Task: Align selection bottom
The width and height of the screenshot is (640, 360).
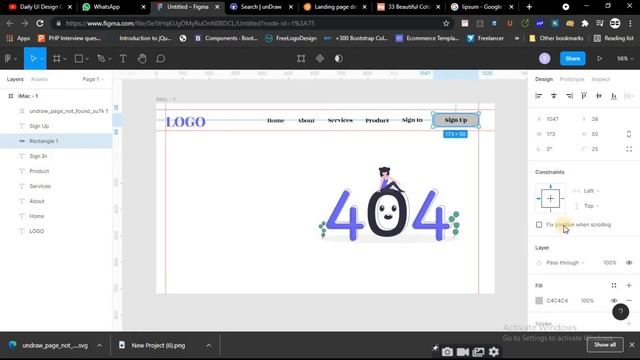Action: tap(614, 96)
